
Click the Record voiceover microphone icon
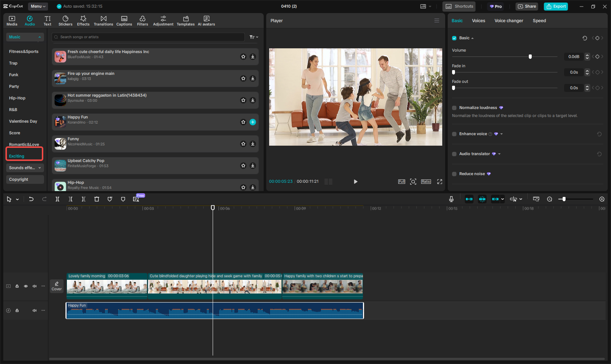click(x=451, y=199)
